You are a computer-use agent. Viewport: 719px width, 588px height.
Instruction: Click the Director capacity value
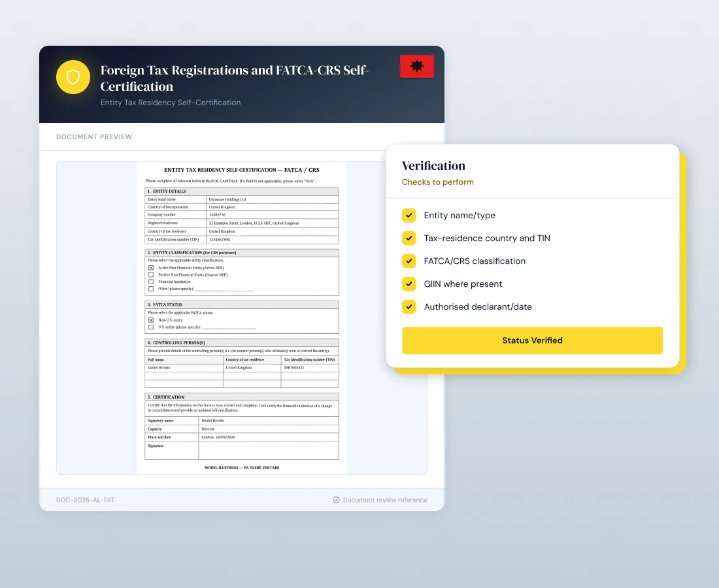(x=208, y=429)
